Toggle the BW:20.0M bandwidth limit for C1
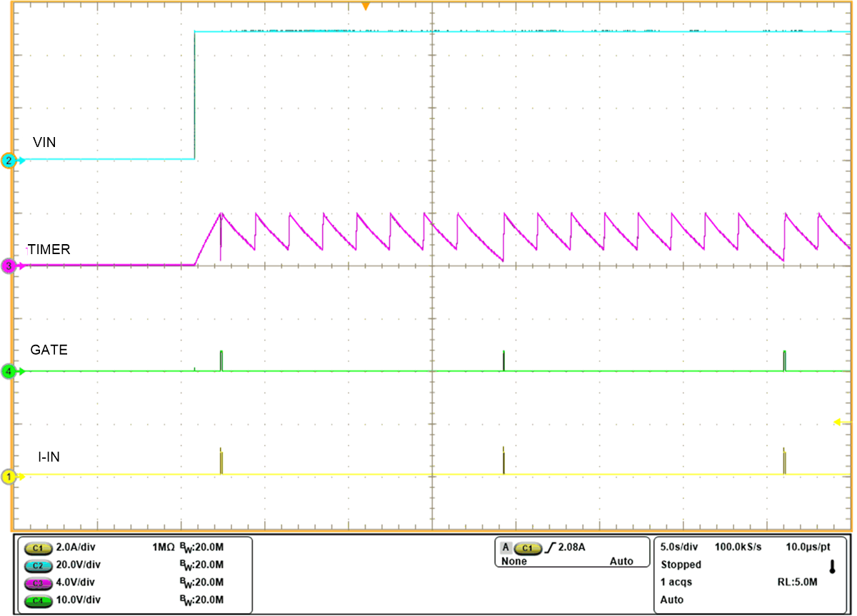 (x=202, y=548)
